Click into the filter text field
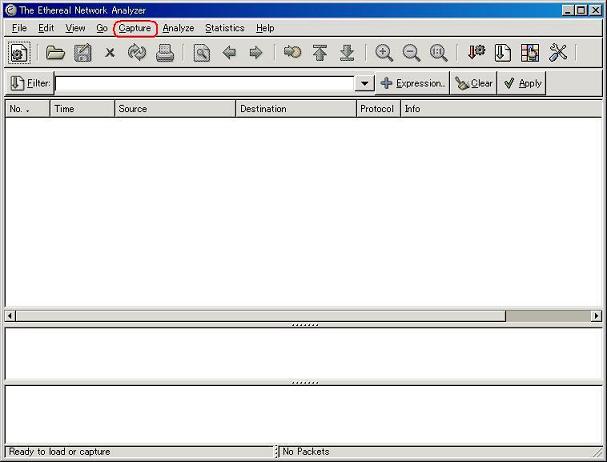Viewport: 607px width, 462px height. tap(204, 83)
